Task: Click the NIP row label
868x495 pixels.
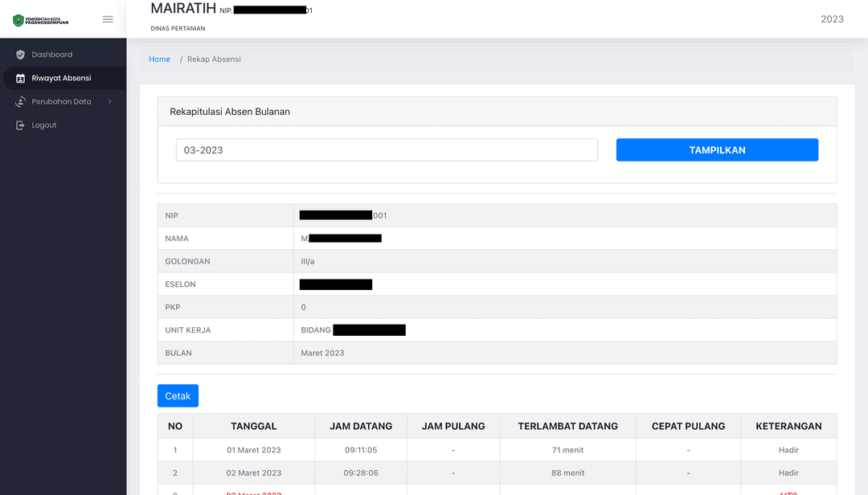Action: point(172,215)
